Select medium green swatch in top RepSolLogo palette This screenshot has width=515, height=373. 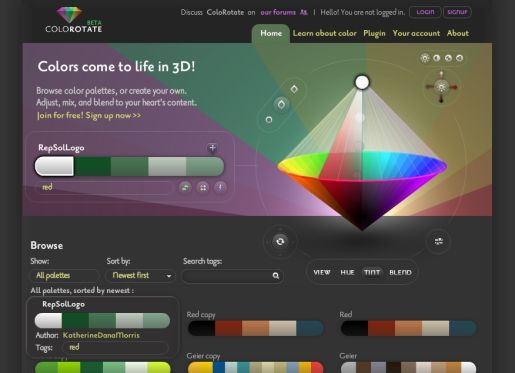(129, 166)
